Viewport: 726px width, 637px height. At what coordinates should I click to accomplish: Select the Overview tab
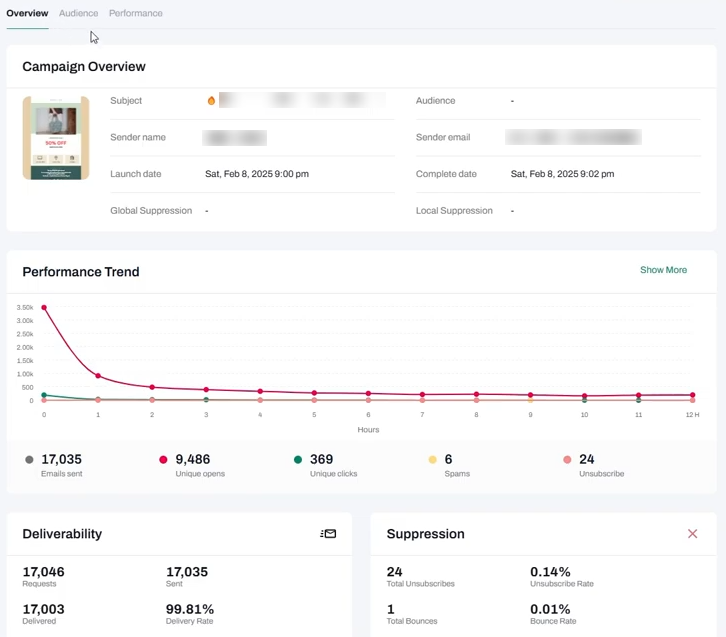[x=27, y=14]
